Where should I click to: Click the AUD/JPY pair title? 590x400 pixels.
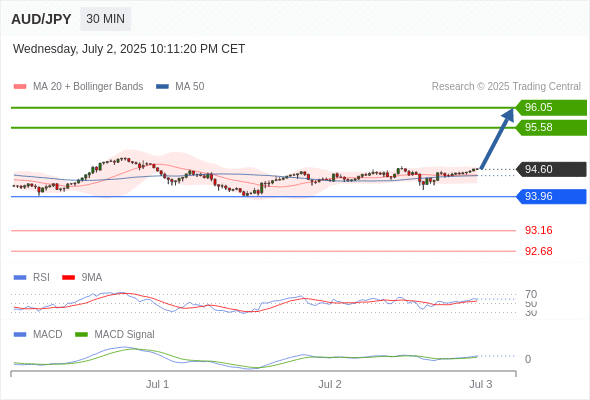coord(41,19)
